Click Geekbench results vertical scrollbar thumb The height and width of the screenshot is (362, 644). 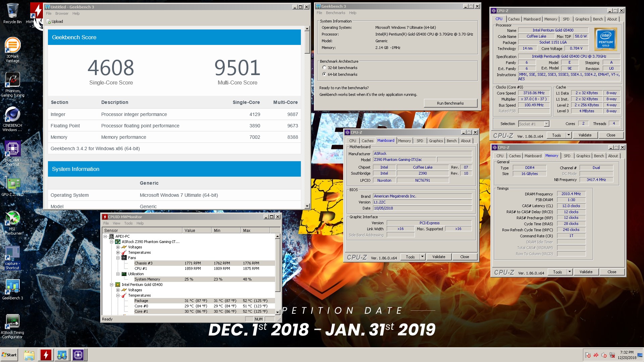pos(307,42)
